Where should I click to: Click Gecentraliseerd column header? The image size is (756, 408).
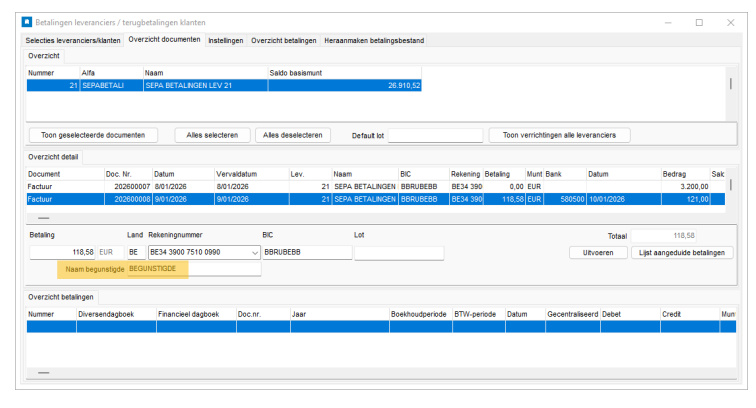click(573, 314)
